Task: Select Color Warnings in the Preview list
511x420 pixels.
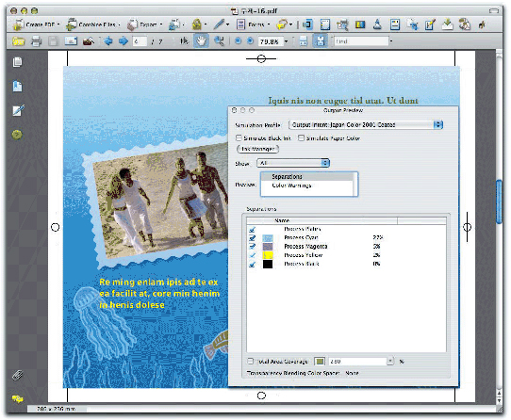Action: coord(306,186)
